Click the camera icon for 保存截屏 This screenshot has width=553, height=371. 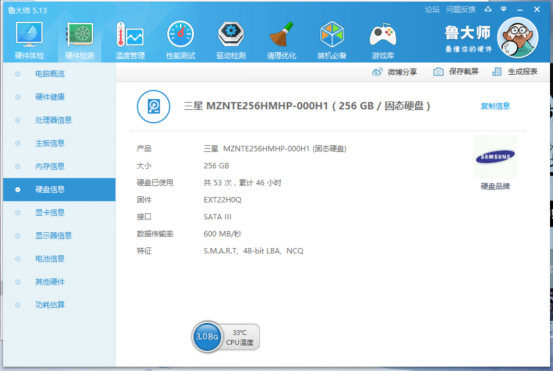(438, 72)
